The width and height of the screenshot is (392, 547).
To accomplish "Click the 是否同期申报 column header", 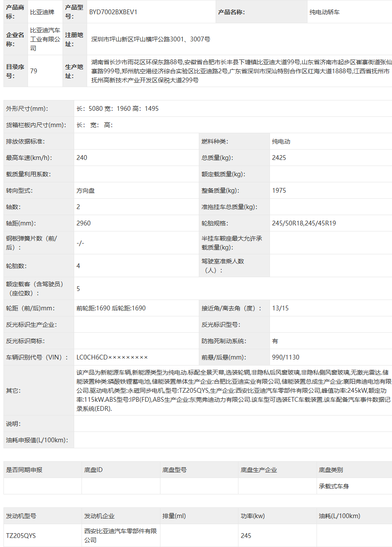I will (24, 470).
